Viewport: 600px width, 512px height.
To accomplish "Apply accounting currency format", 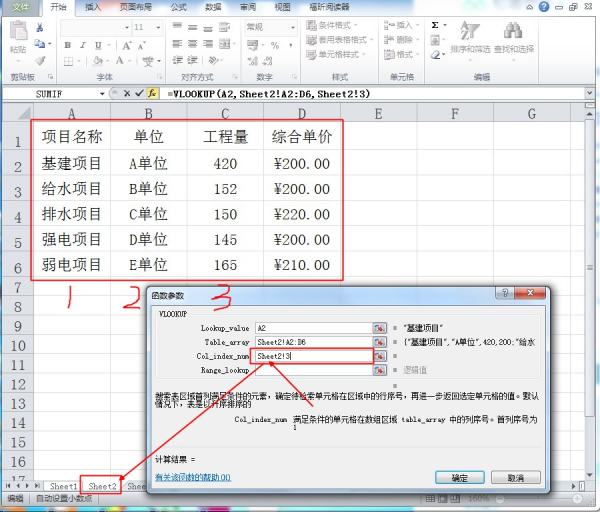I will pos(253,45).
